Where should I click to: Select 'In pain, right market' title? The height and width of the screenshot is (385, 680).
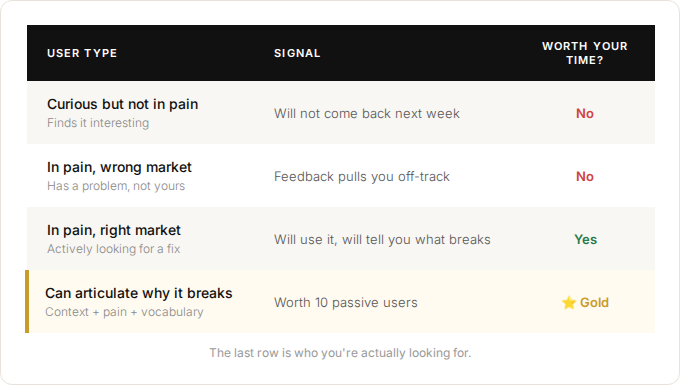click(x=114, y=230)
